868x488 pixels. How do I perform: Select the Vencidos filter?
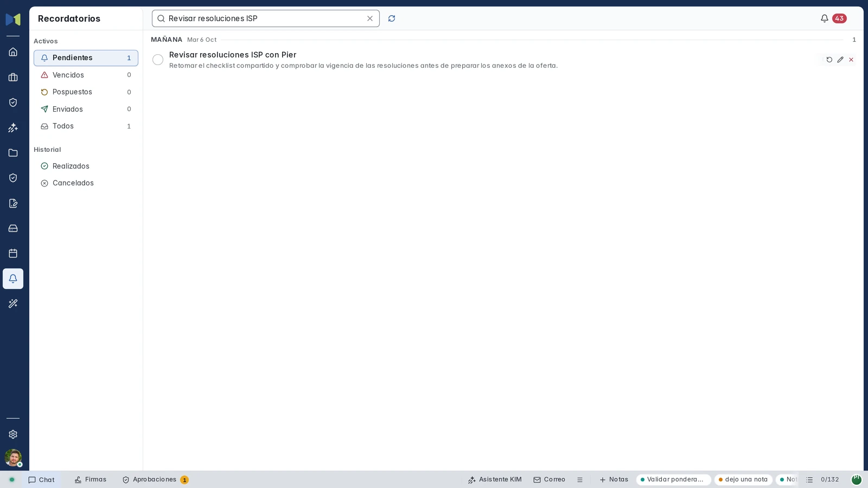point(86,75)
